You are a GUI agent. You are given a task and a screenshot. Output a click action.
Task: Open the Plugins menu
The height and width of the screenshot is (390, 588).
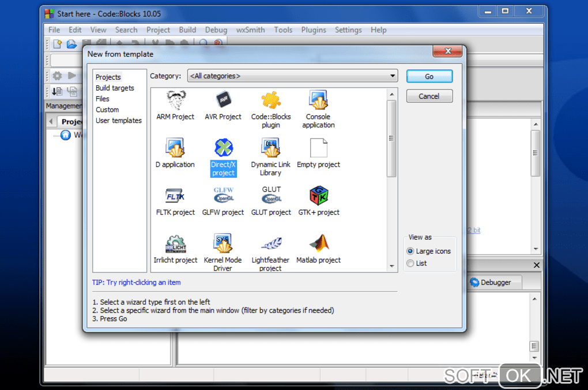(x=314, y=29)
